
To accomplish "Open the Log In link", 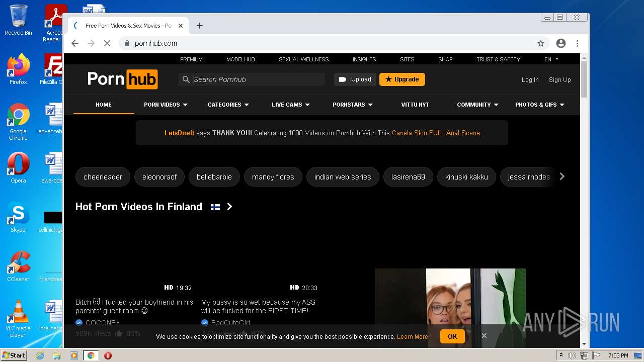I will [530, 80].
